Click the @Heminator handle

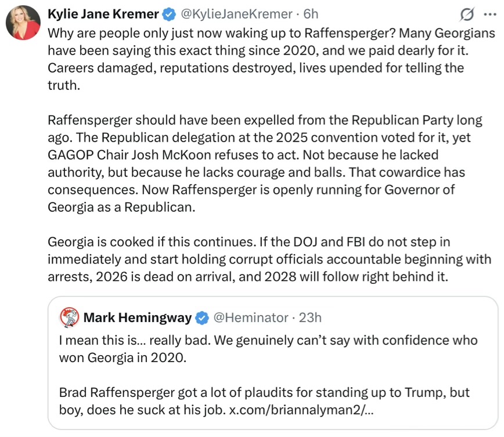tap(251, 318)
